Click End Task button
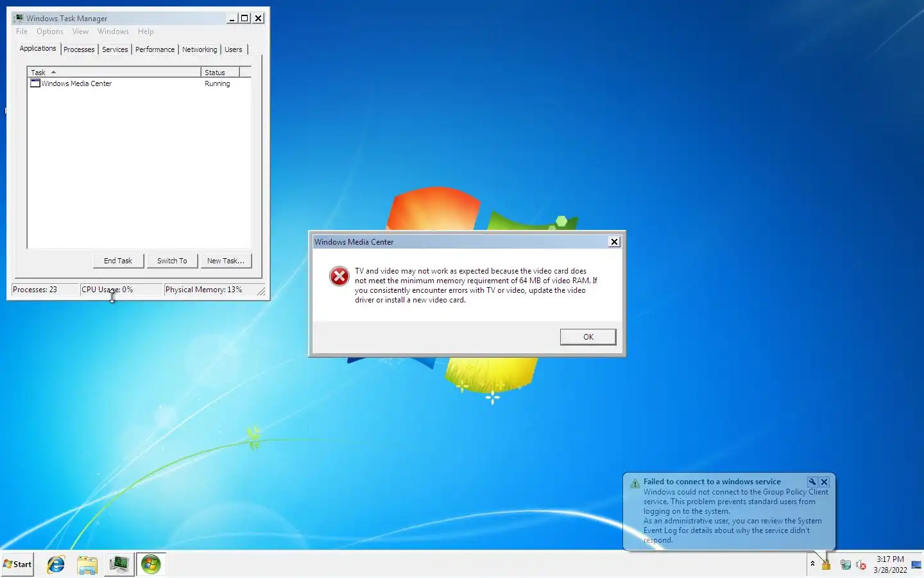 point(118,261)
